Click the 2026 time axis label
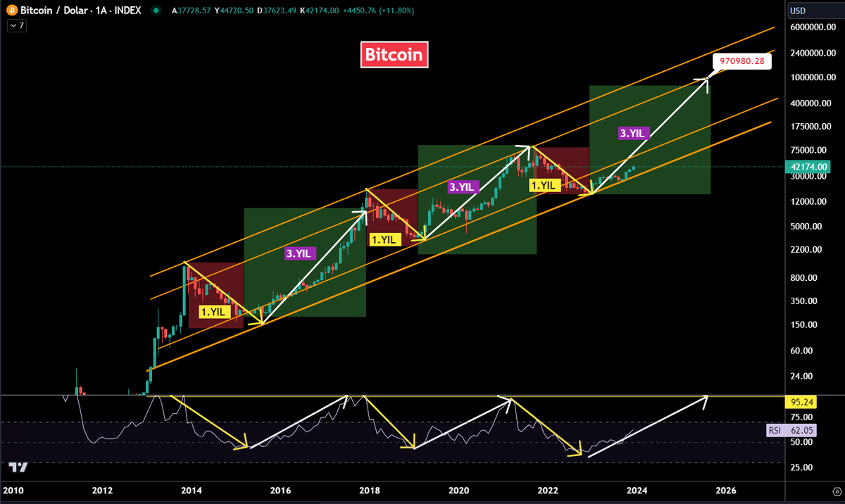Image resolution: width=845 pixels, height=504 pixels. pyautogui.click(x=725, y=490)
